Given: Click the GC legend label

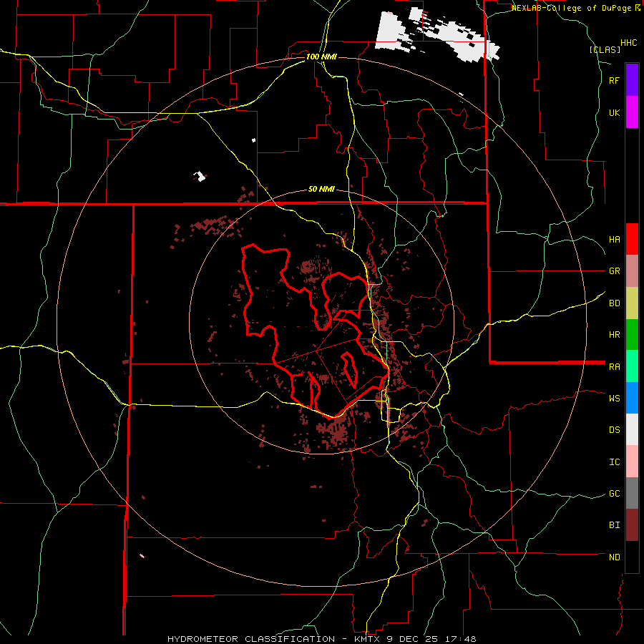Looking at the screenshot, I should tap(614, 494).
